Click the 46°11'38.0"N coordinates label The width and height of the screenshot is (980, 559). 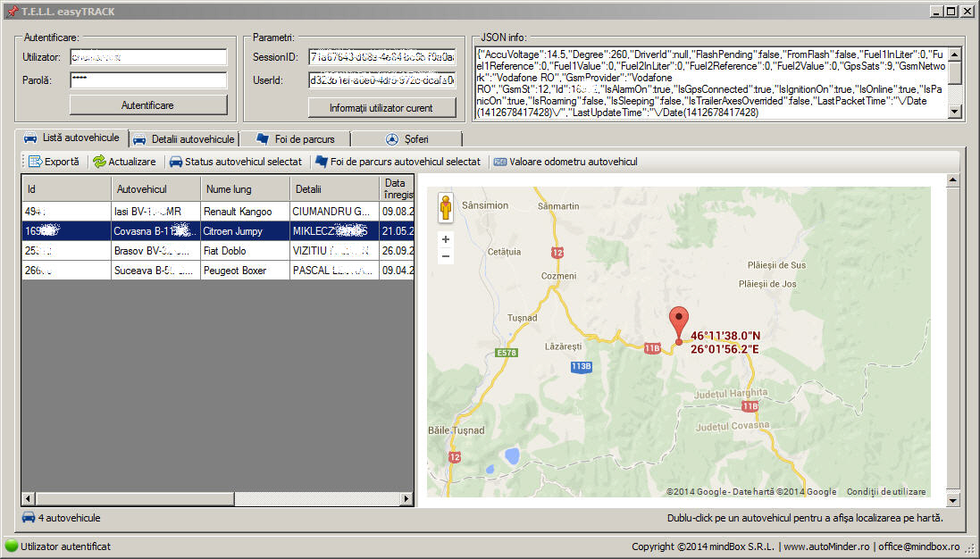click(x=725, y=336)
